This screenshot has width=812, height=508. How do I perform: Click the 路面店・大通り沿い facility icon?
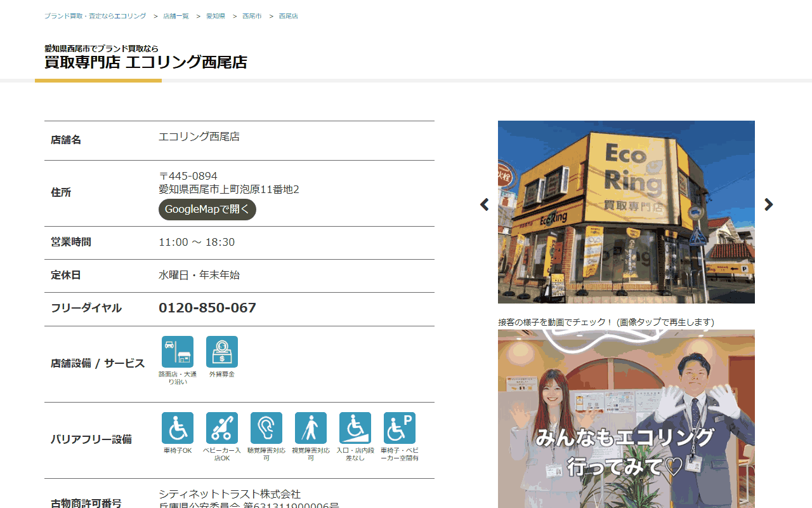[178, 352]
